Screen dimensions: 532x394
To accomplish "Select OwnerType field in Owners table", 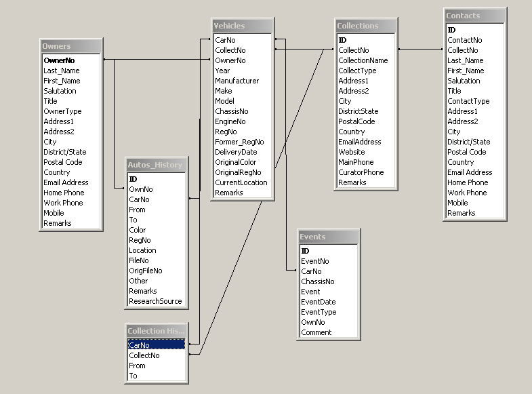I will 62,111.
